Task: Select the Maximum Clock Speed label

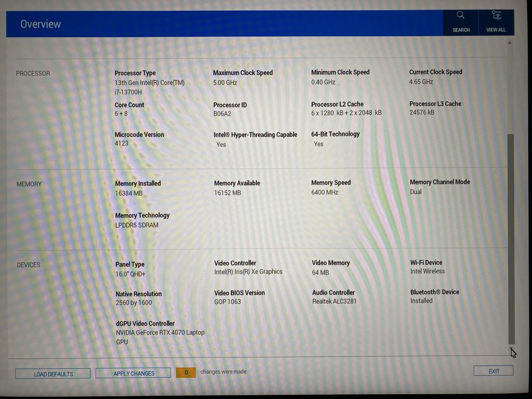Action: click(x=243, y=72)
